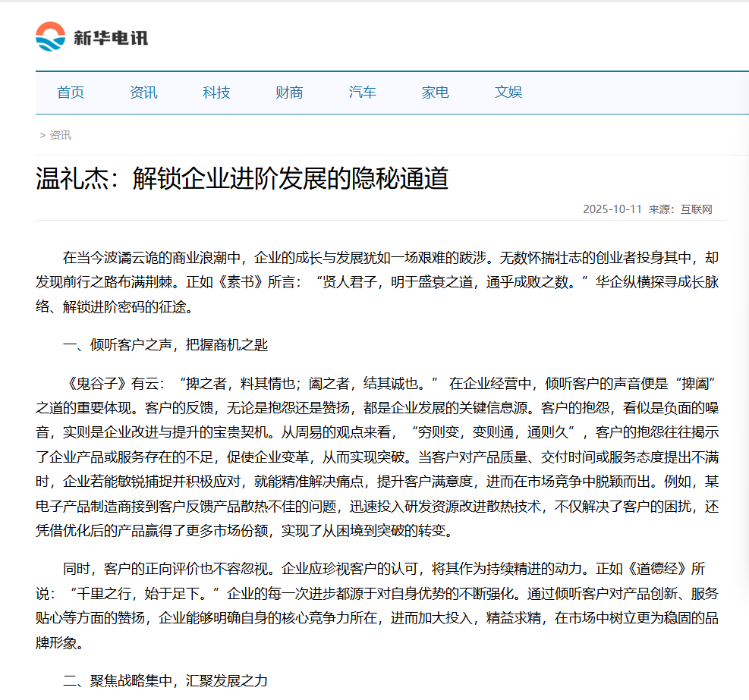This screenshot has width=749, height=700.
Task: Navigate to 首页 in the menu bar
Action: coord(70,92)
